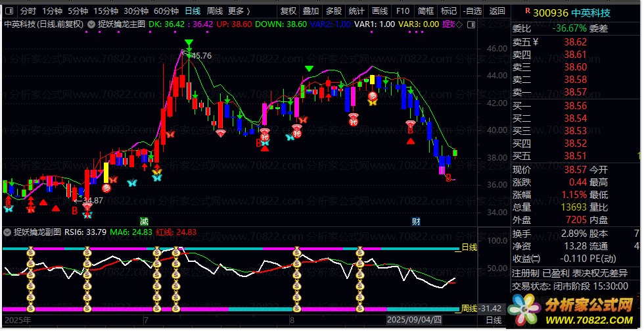
Task: Toggle the 简框 simple frame button
Action: coord(426,11)
